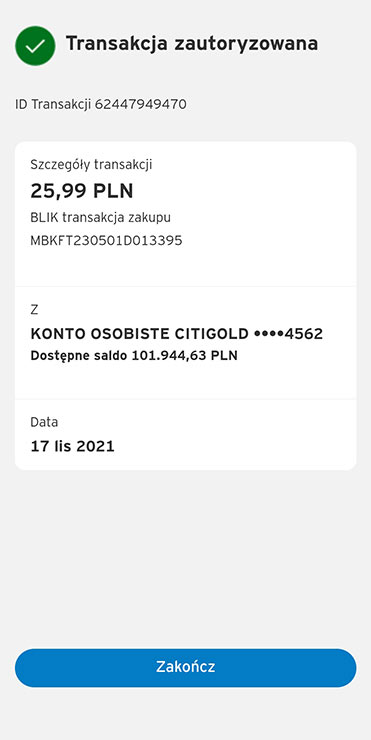Select KONTO OSOBISTE CITIGOLD account name

(139, 334)
